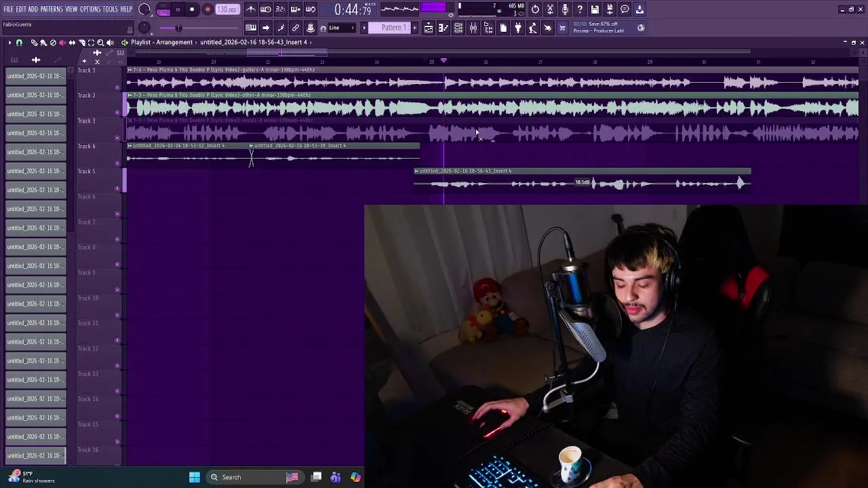This screenshot has width=868, height=488.
Task: Open the PATTERNS menu
Action: click(x=52, y=9)
